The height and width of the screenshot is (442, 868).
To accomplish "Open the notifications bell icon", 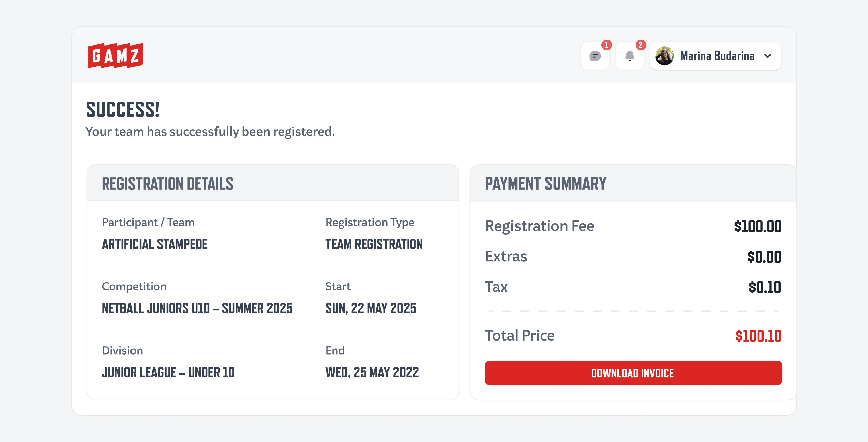I will (x=629, y=56).
